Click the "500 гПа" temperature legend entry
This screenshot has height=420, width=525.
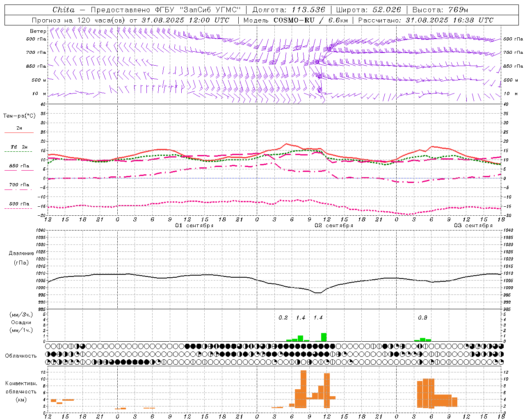point(19,204)
